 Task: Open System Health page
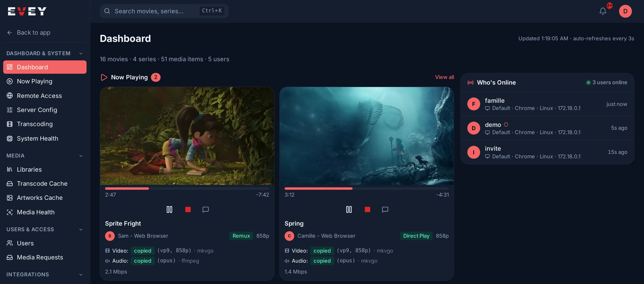(45, 138)
